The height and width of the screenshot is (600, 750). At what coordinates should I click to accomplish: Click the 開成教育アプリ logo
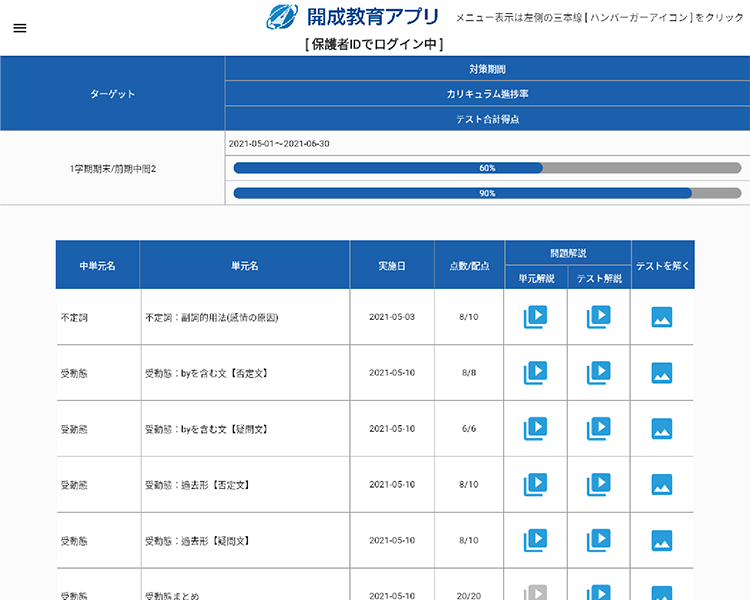click(x=353, y=17)
